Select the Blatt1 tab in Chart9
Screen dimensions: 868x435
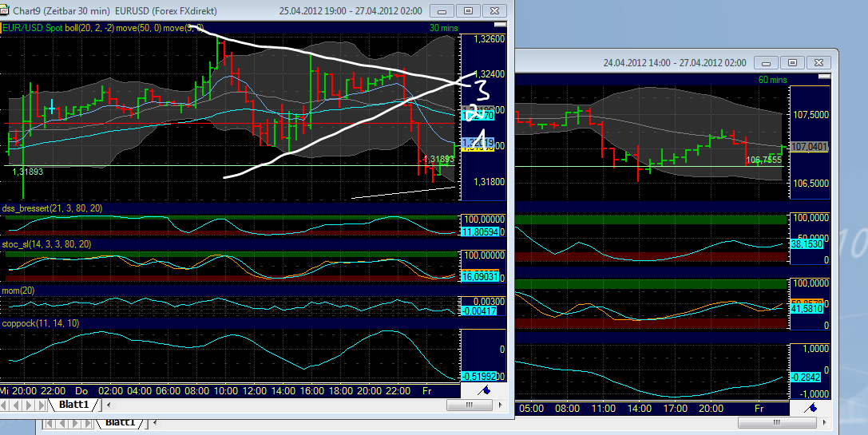pyautogui.click(x=74, y=405)
